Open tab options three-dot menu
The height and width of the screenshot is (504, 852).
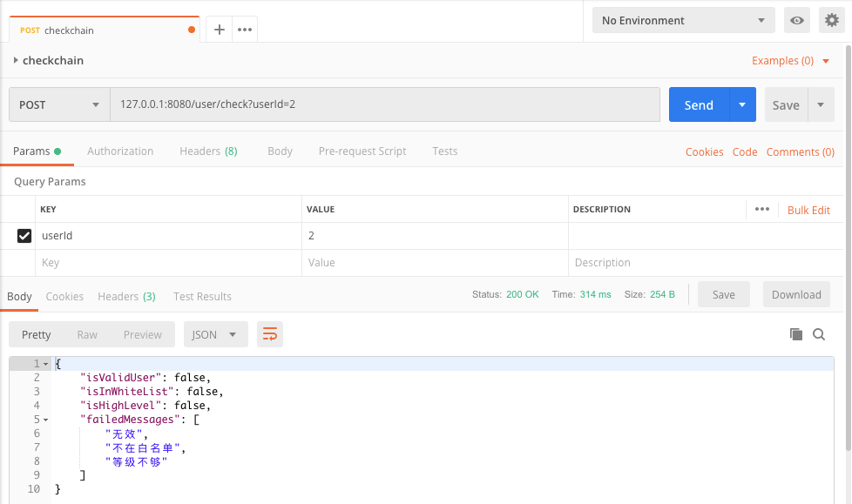(245, 30)
